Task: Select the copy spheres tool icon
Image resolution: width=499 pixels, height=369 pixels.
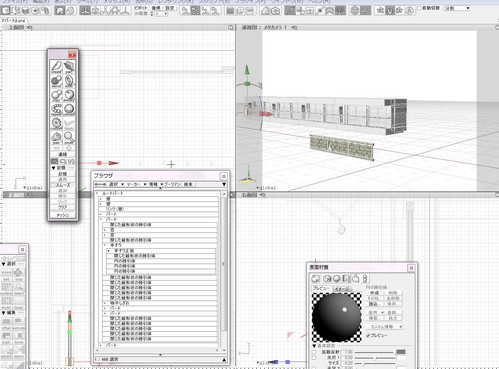Action: click(56, 95)
